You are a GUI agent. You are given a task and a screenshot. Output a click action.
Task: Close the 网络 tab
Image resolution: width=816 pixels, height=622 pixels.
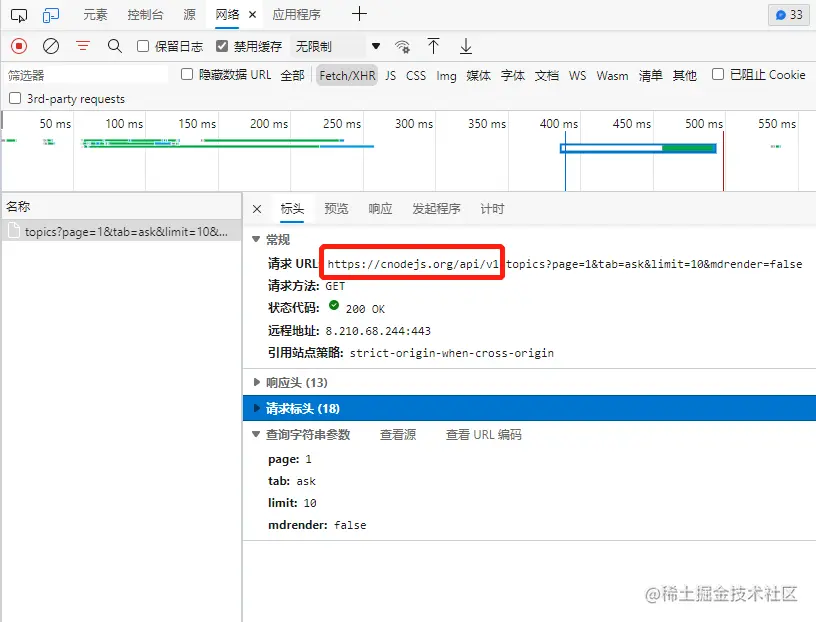[x=252, y=15]
